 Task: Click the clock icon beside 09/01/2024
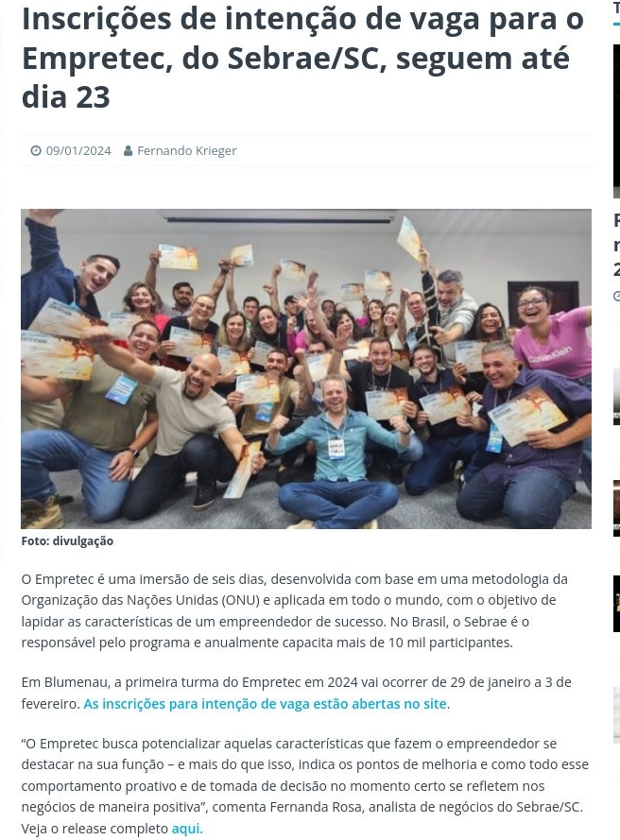(x=35, y=150)
